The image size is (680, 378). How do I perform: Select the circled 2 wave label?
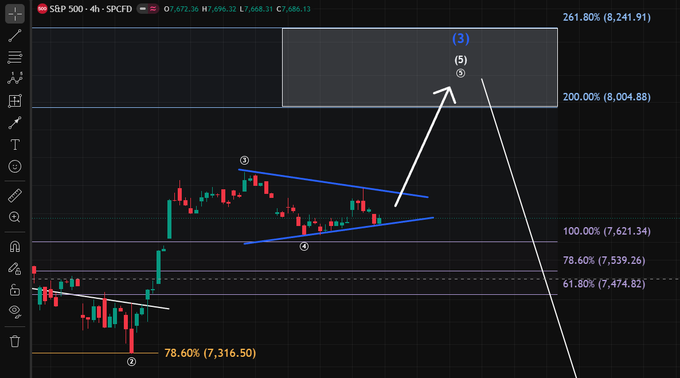click(x=131, y=362)
